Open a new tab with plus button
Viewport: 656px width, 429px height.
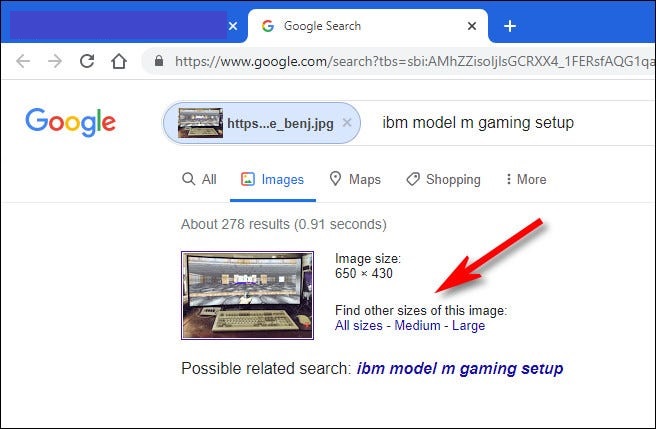510,26
